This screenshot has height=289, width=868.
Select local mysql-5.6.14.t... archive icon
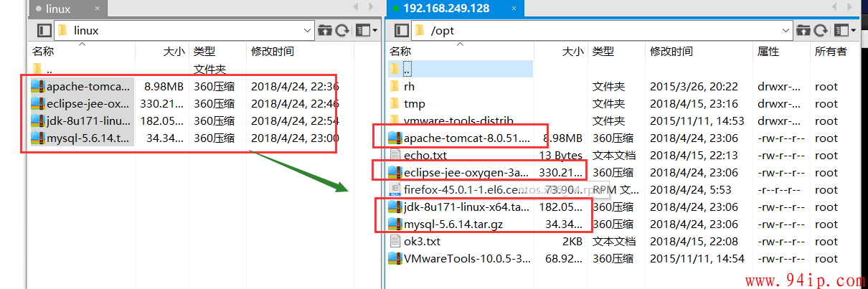coord(38,138)
